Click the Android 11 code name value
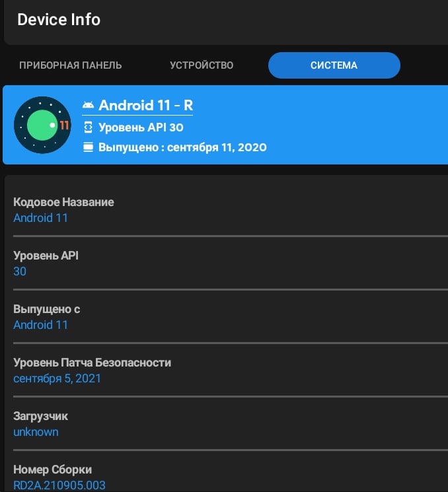Image resolution: width=448 pixels, height=492 pixels. tap(40, 218)
